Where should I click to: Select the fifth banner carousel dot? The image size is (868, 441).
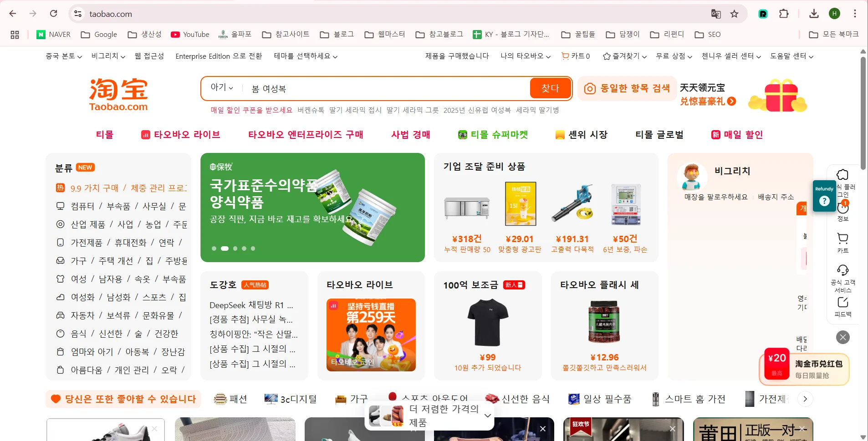(253, 248)
